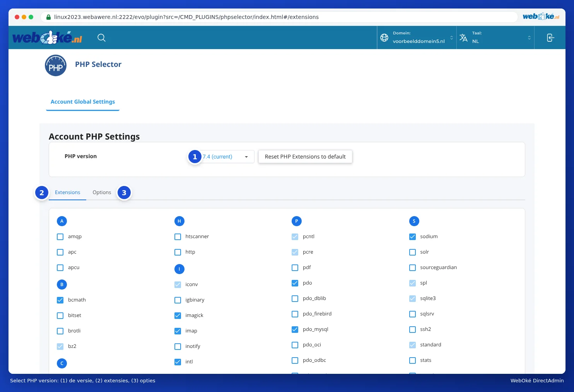This screenshot has height=392, width=574.
Task: Check the sourceguardian box
Action: pyautogui.click(x=412, y=268)
